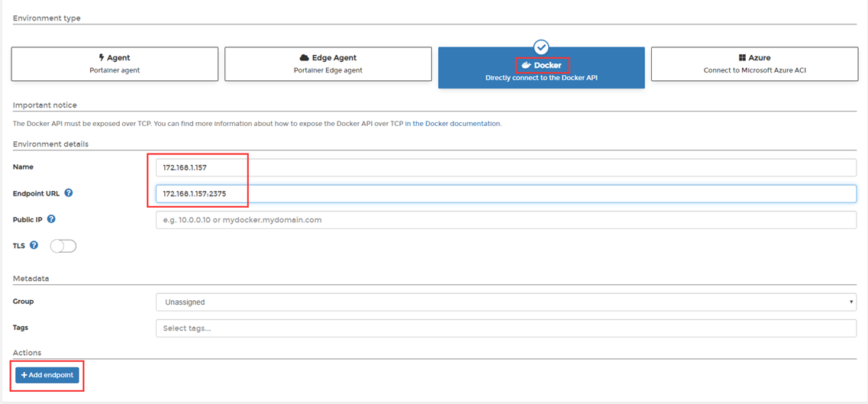Click the lightning bolt Agent icon
The height and width of the screenshot is (404, 868).
[102, 57]
